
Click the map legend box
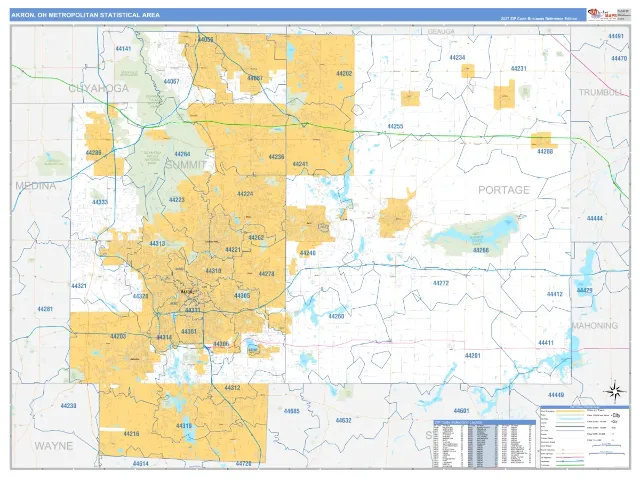[x=584, y=436]
